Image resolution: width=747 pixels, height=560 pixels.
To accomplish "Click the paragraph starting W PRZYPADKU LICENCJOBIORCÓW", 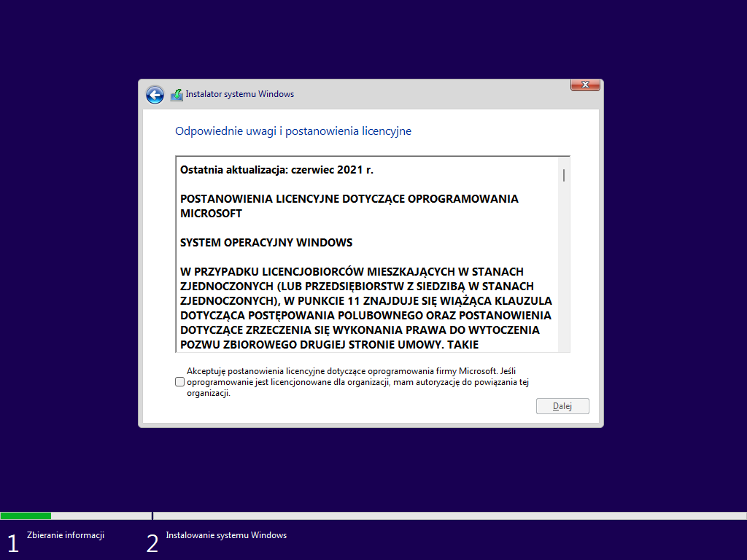I will tap(366, 308).
